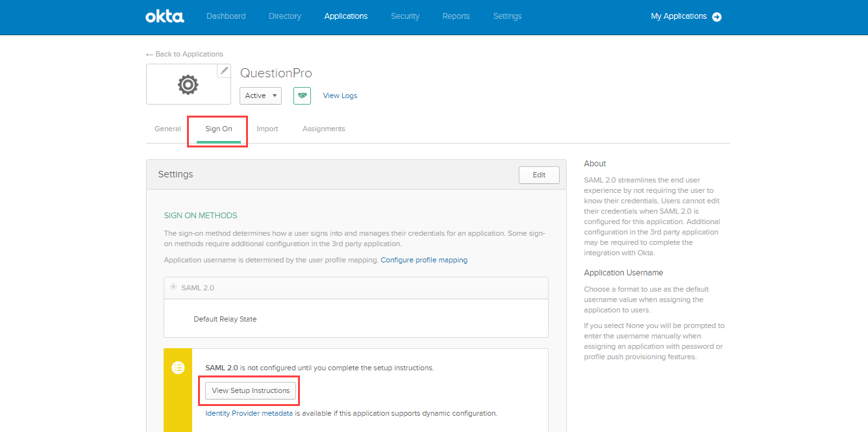
Task: Open the Directory menu
Action: coord(285,16)
